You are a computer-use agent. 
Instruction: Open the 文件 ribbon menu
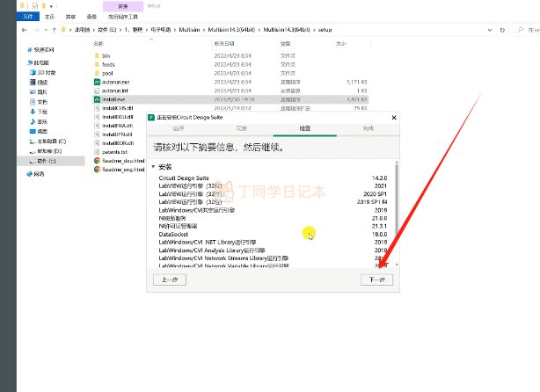pos(28,17)
